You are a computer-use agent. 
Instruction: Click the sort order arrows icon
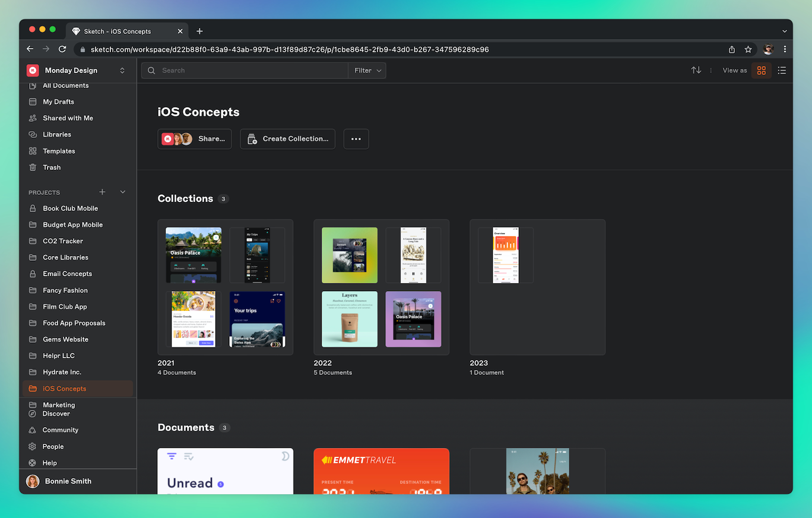click(696, 70)
